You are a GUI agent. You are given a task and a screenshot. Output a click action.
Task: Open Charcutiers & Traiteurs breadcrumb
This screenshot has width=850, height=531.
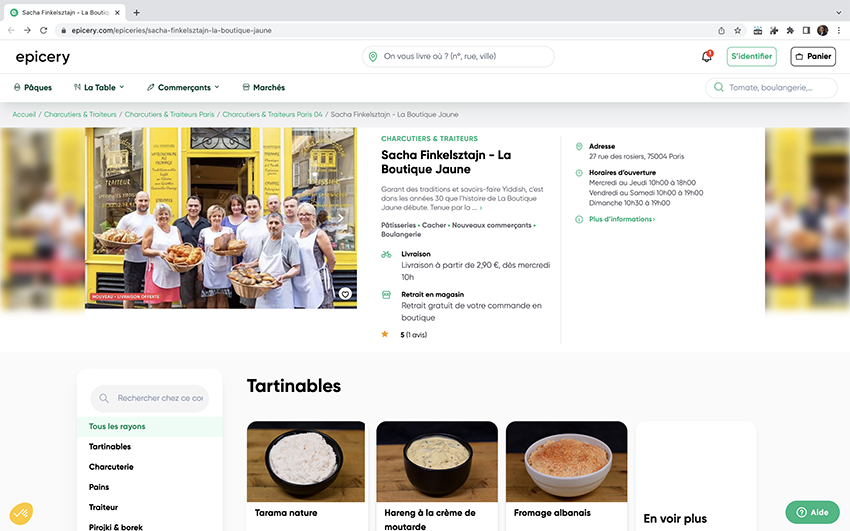(x=80, y=114)
